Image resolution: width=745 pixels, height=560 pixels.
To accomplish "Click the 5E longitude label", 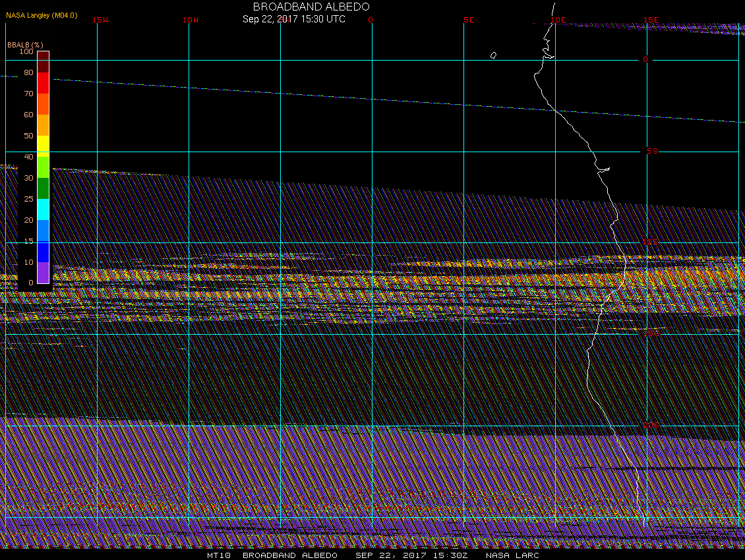I will tap(469, 20).
